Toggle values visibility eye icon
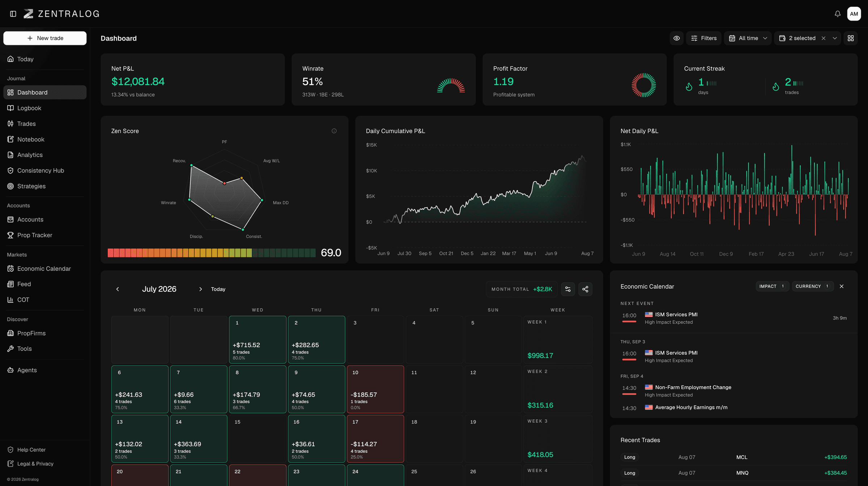 pyautogui.click(x=677, y=38)
